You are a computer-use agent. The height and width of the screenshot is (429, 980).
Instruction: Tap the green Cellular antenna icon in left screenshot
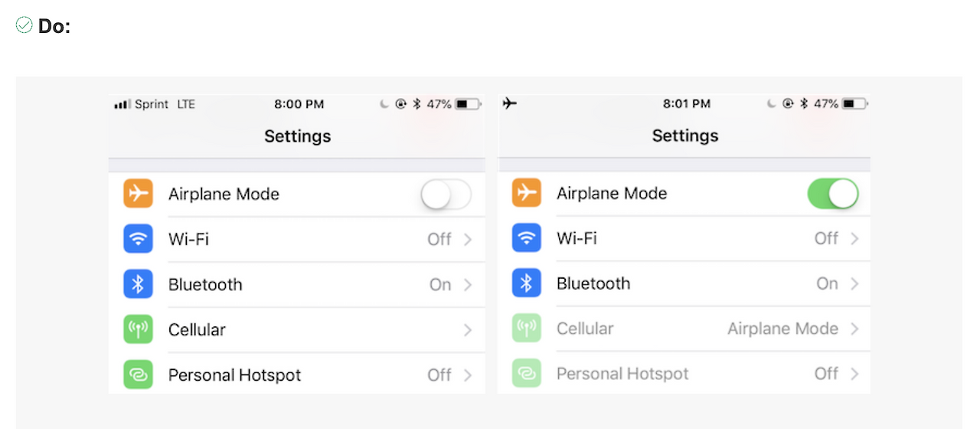[138, 329]
